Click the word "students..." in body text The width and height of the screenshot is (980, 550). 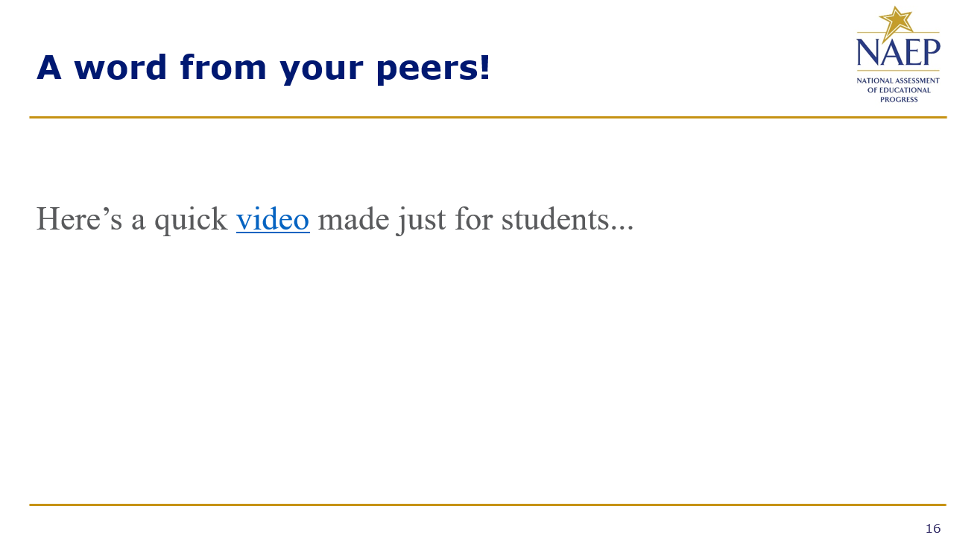click(x=567, y=220)
